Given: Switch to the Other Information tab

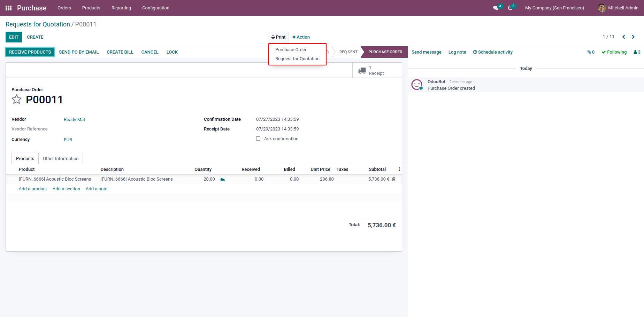Looking at the screenshot, I should coord(61,159).
